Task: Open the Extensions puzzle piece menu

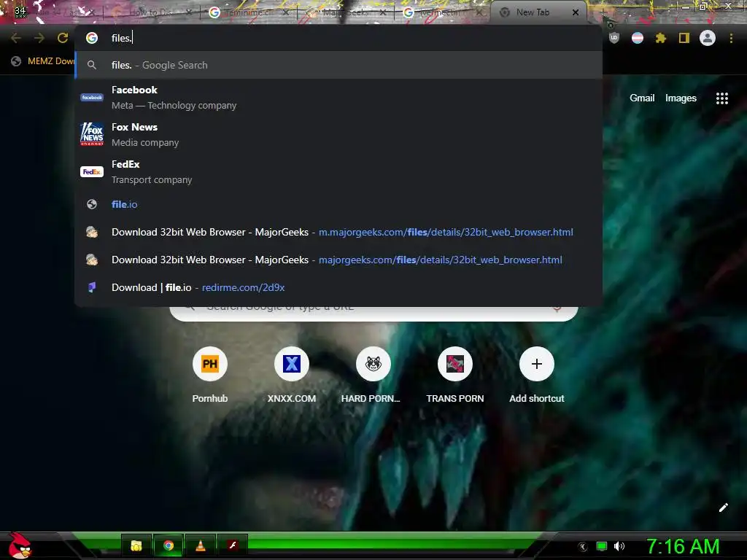Action: (661, 38)
